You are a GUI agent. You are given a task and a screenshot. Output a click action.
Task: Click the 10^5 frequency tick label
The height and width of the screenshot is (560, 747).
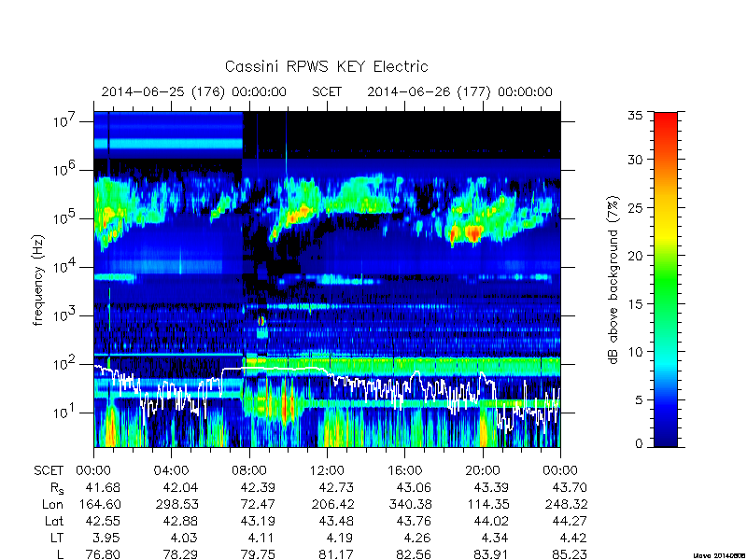pos(64,217)
